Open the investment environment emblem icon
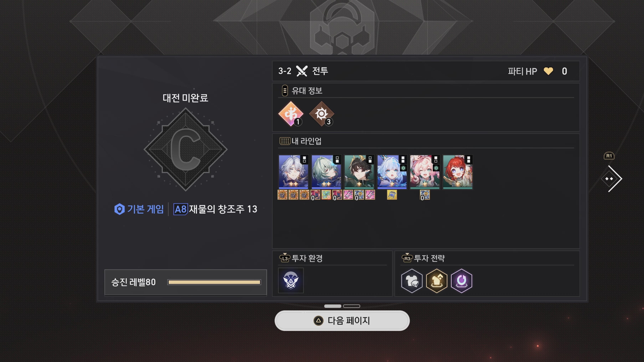Image resolution: width=644 pixels, height=362 pixels. pos(291,280)
